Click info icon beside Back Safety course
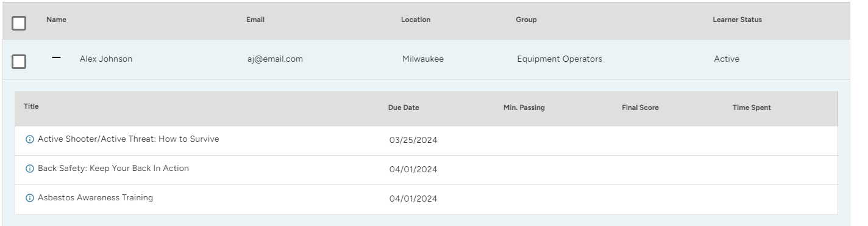Viewport: 868px width, 226px height. coord(29,169)
